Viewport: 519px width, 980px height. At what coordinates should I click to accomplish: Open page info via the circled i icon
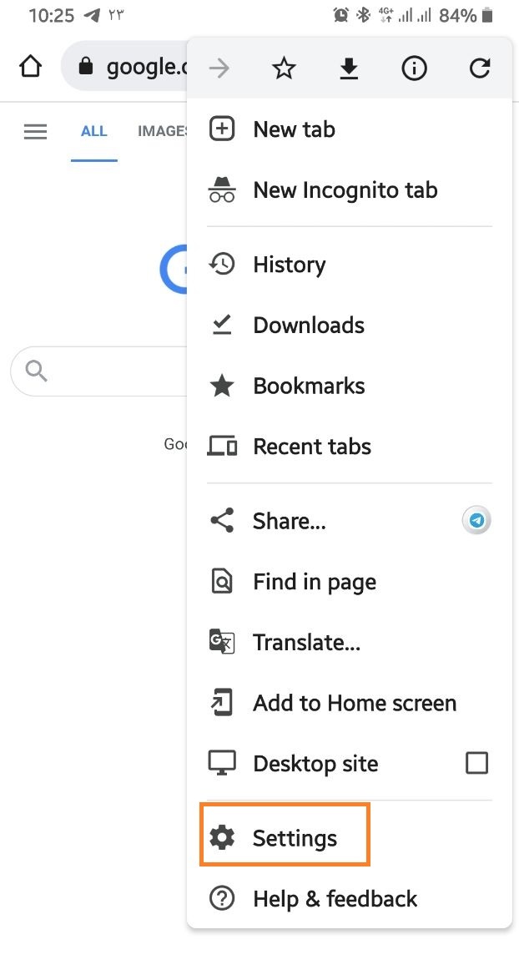click(x=414, y=69)
